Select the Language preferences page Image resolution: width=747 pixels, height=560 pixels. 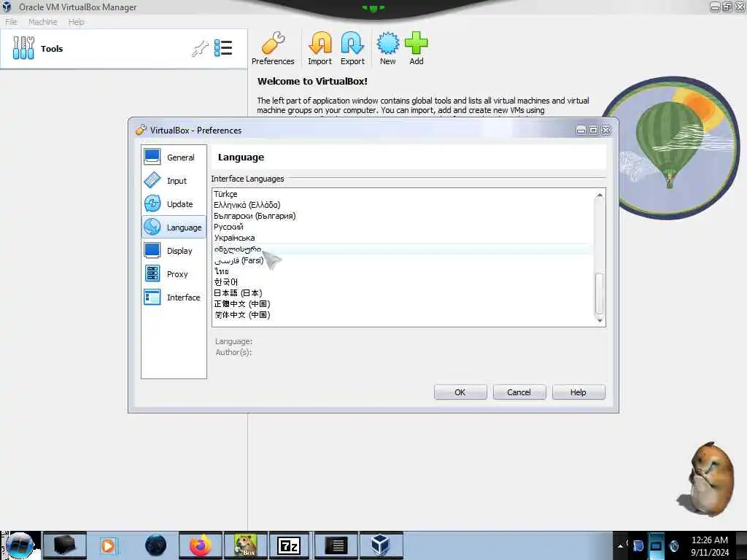pos(174,227)
